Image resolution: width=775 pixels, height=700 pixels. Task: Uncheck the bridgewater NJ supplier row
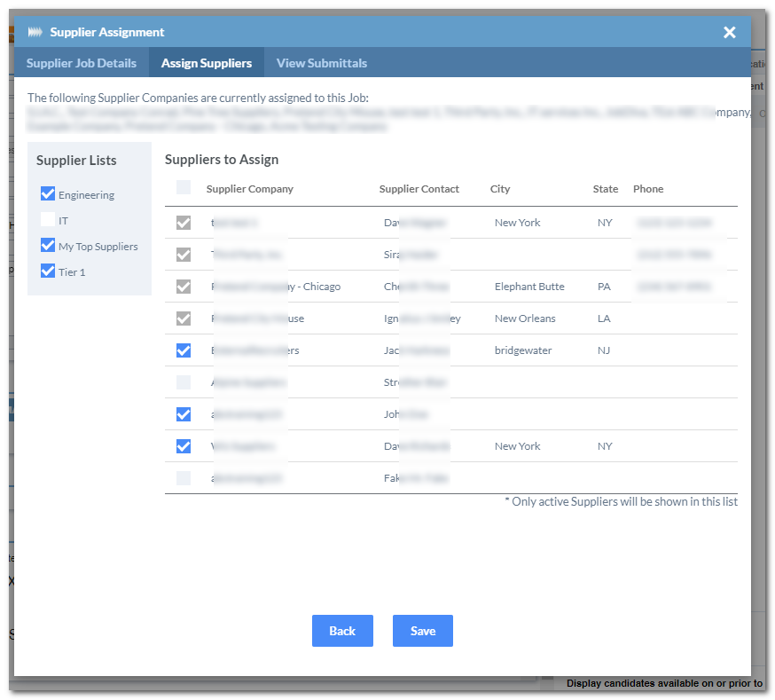(x=184, y=350)
